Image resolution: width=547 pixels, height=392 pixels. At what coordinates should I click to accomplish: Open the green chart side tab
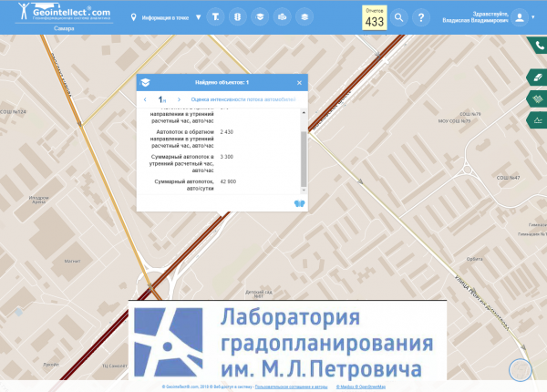[538, 120]
